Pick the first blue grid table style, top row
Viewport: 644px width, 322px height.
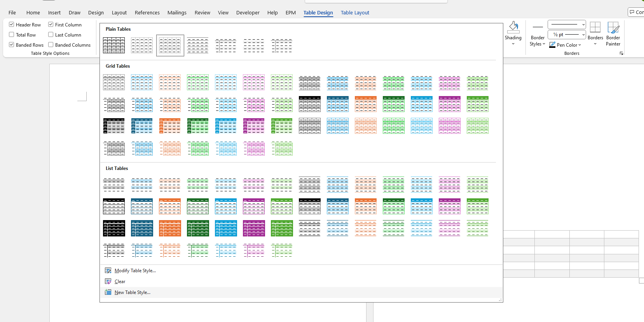142,82
